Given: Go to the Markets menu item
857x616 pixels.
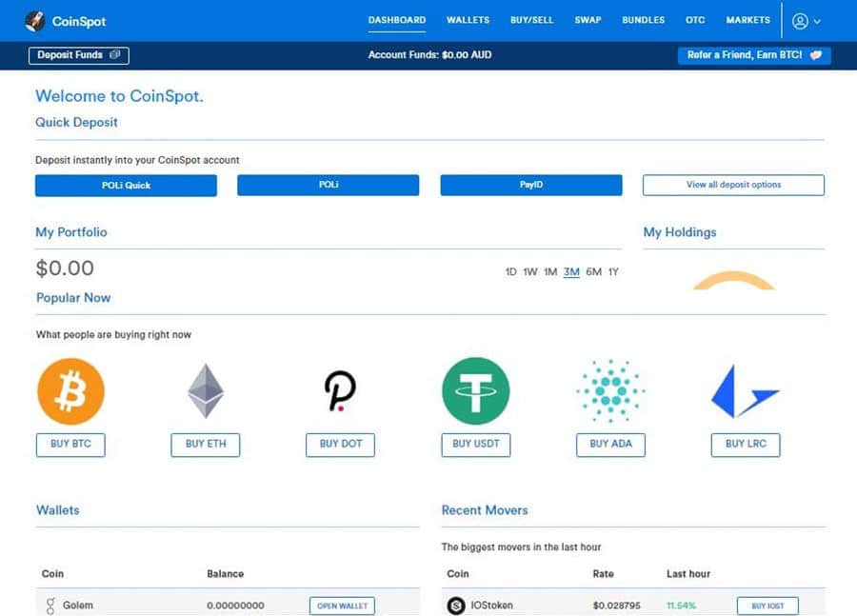Looking at the screenshot, I should (x=747, y=20).
